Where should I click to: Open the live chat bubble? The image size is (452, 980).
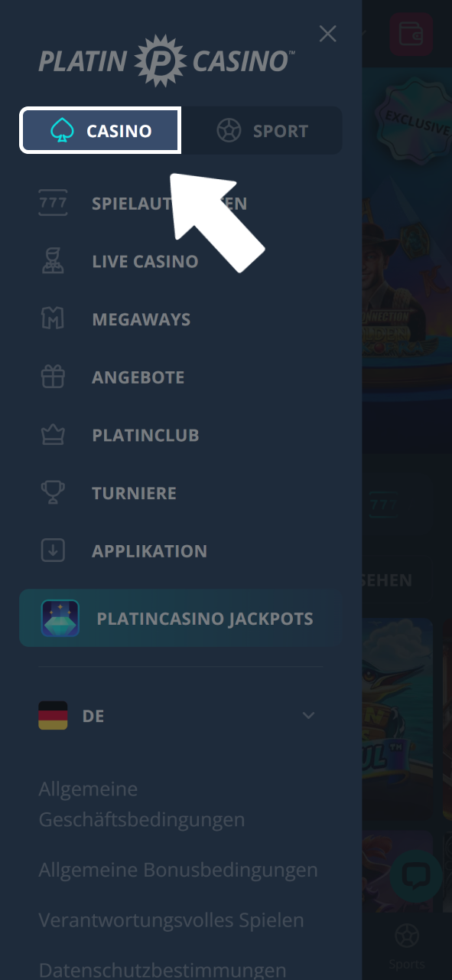point(415,875)
